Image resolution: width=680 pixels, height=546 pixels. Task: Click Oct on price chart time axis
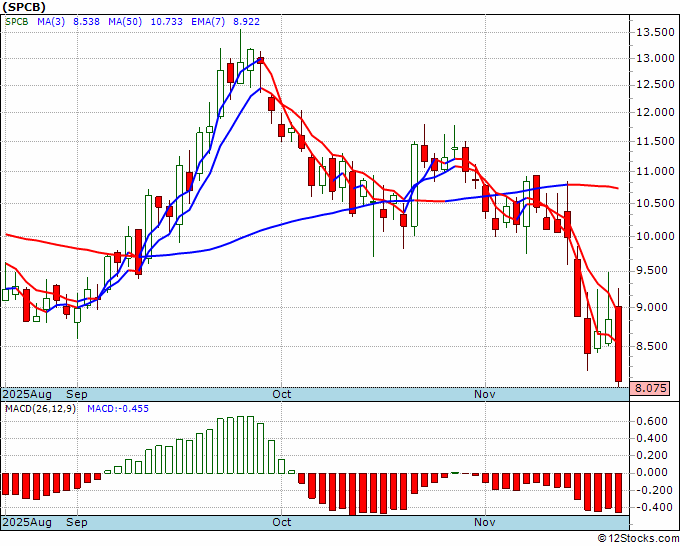(x=281, y=394)
